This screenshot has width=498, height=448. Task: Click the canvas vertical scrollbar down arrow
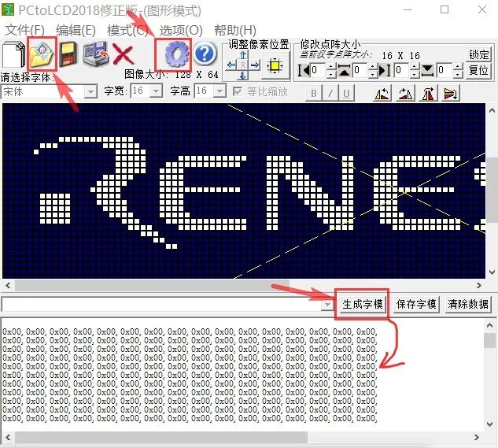(x=492, y=272)
